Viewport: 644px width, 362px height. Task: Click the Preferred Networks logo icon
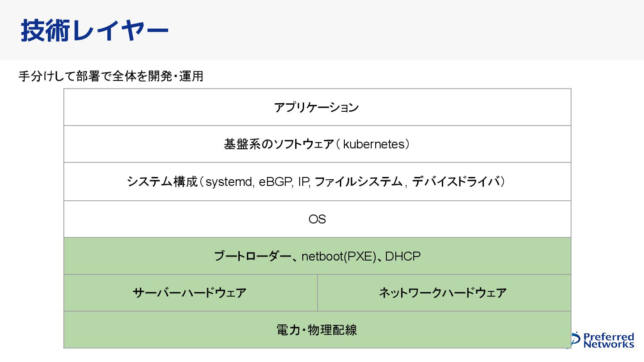point(576,340)
